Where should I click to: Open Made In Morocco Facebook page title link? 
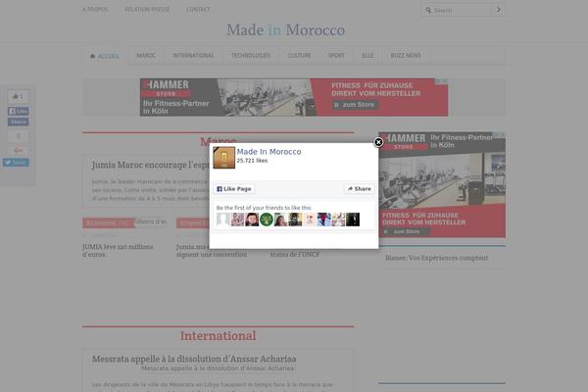coord(269,152)
